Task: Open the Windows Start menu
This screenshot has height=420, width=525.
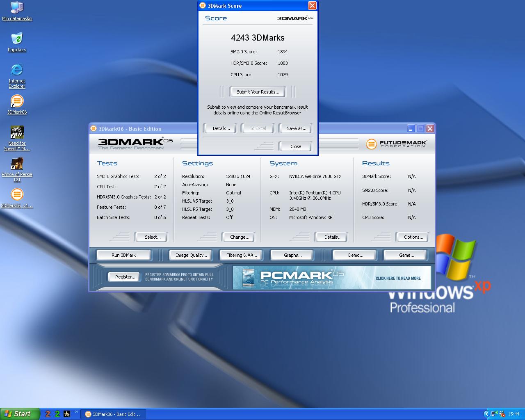Action: point(20,414)
